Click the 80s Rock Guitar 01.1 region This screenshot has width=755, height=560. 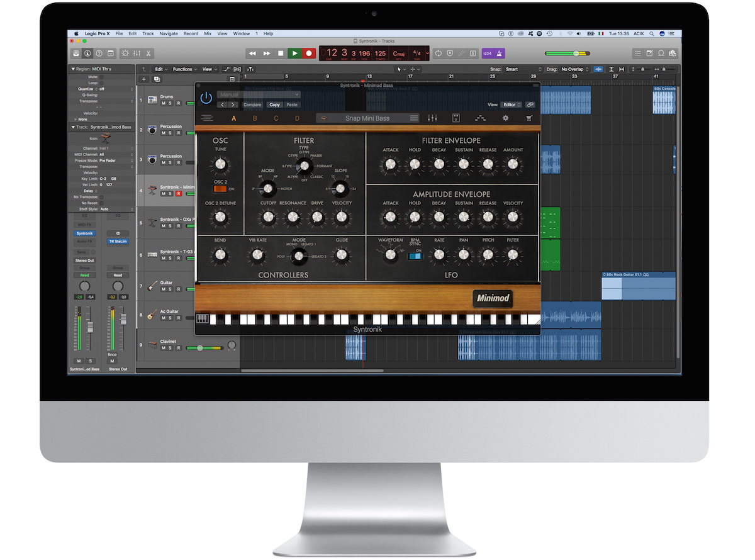click(x=639, y=286)
